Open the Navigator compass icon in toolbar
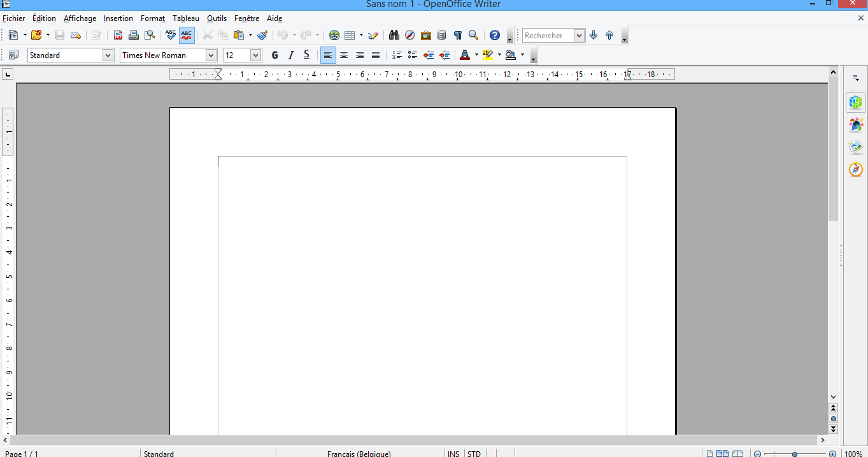The image size is (868, 457). (x=410, y=35)
